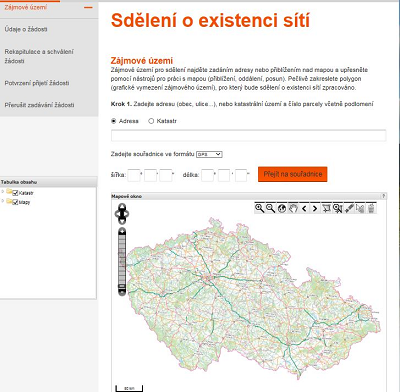Click the edit vertices tool icon

[360, 208]
